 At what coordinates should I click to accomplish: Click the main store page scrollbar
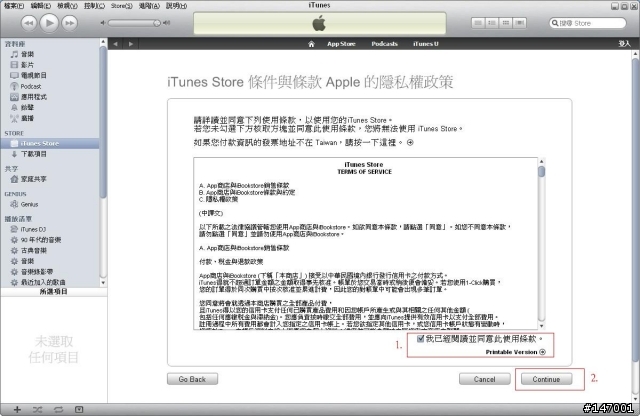pyautogui.click(x=635, y=210)
